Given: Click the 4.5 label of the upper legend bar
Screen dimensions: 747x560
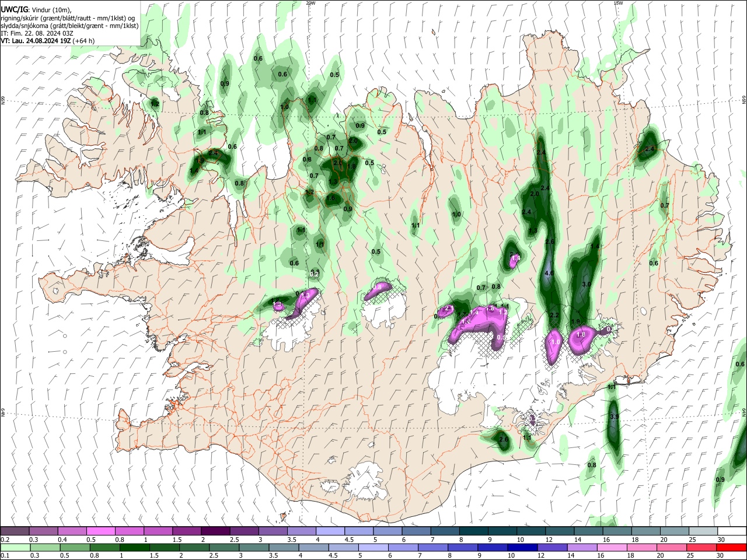Looking at the screenshot, I should click(349, 540).
